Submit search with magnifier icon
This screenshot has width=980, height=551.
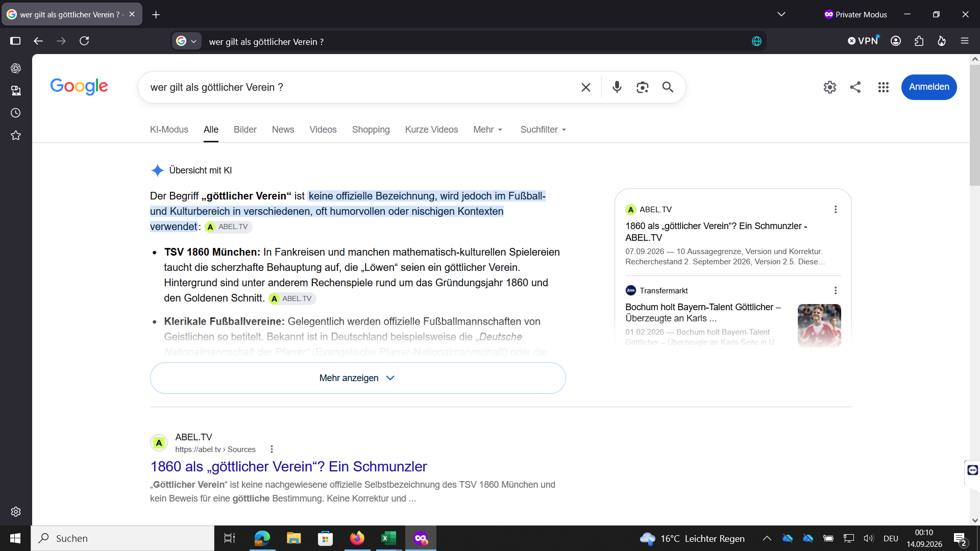pyautogui.click(x=668, y=87)
